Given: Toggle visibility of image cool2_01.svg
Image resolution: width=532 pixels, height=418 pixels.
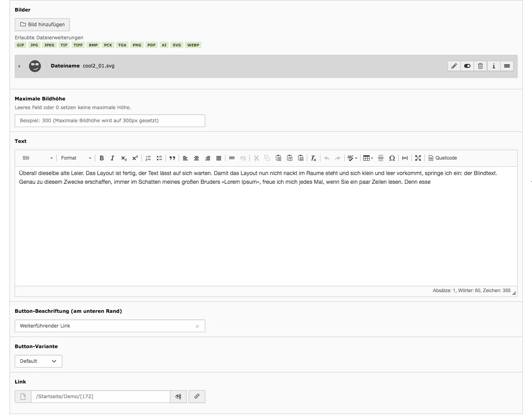Looking at the screenshot, I should click(x=467, y=66).
